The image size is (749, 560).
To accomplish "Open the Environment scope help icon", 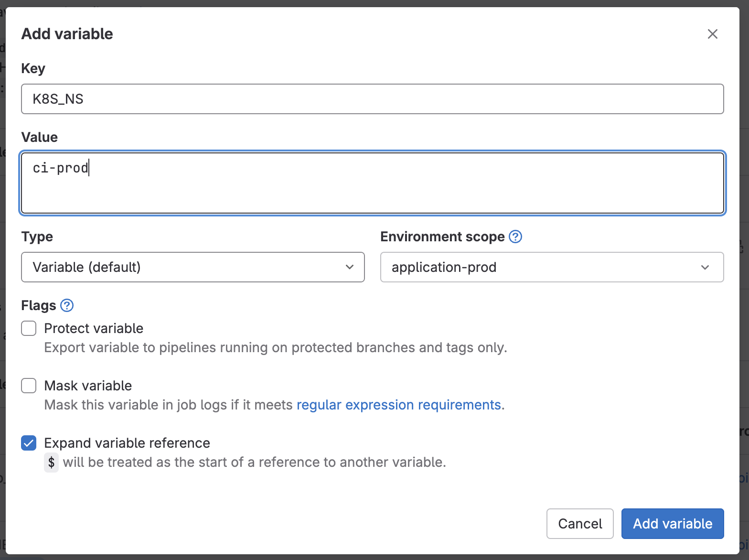I will (515, 237).
